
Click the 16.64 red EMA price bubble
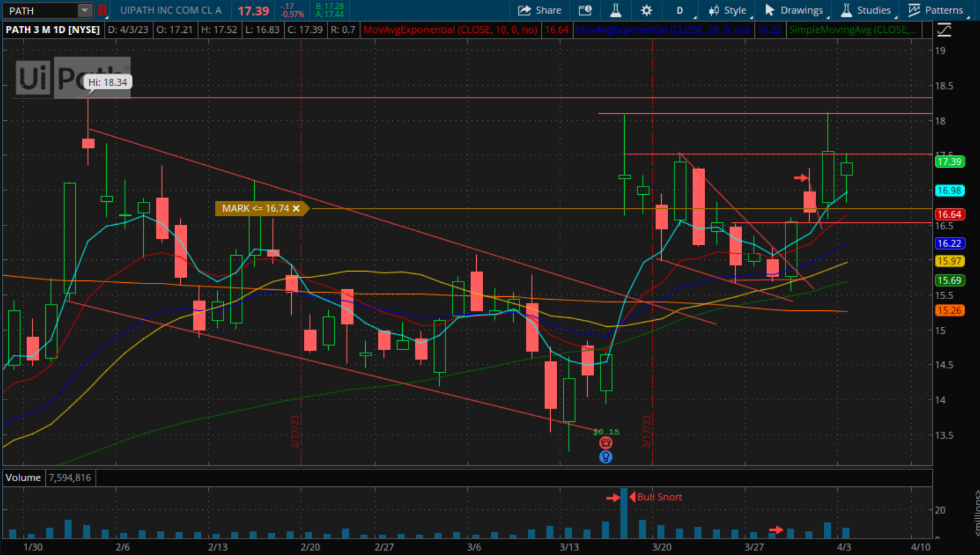[949, 214]
